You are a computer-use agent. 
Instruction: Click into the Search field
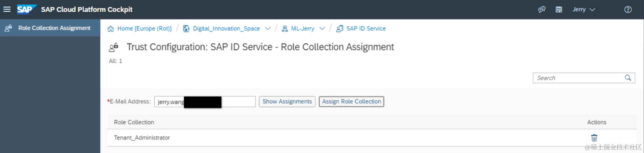pyautogui.click(x=578, y=78)
